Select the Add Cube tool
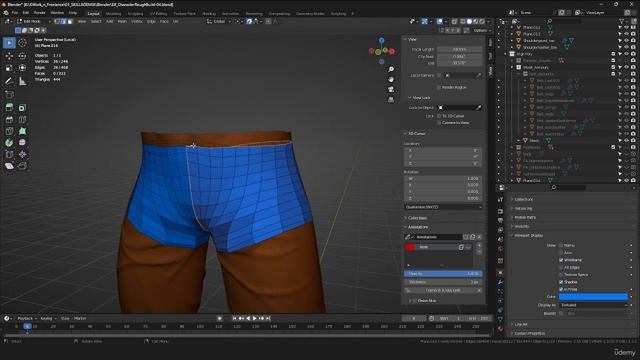Viewport: 640px width, 360px height. click(9, 94)
